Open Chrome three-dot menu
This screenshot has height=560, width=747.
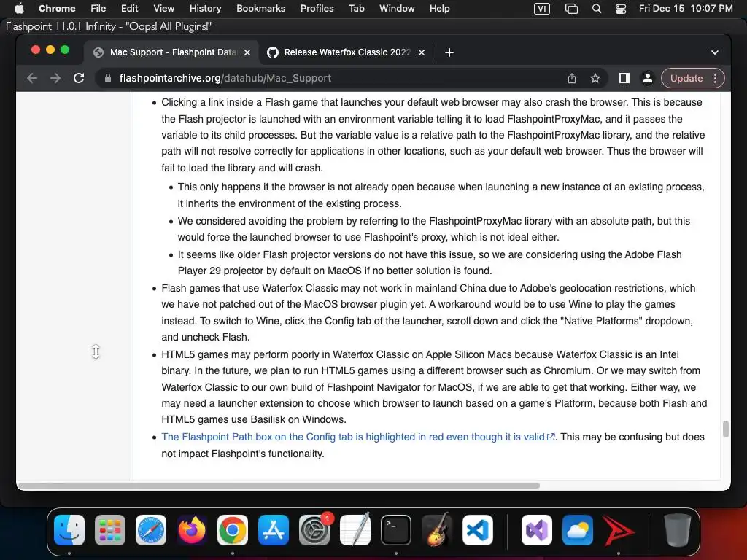[x=715, y=78]
